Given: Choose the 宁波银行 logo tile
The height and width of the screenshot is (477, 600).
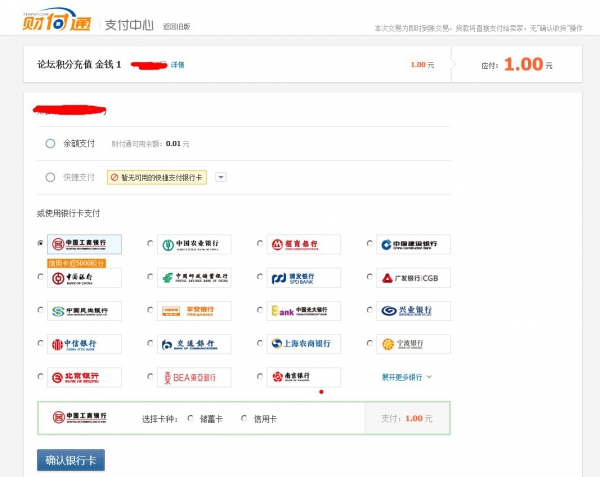Looking at the screenshot, I should coord(413,344).
